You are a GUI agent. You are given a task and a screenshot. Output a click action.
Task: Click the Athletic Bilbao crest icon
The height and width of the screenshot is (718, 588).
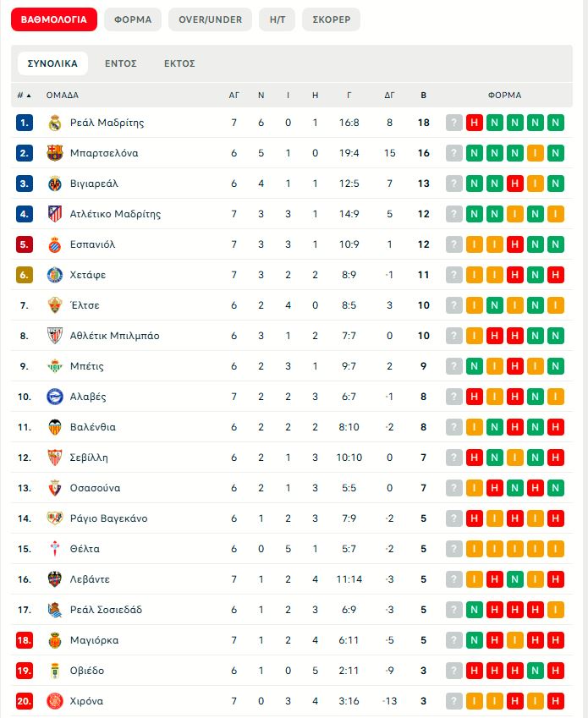click(x=55, y=336)
